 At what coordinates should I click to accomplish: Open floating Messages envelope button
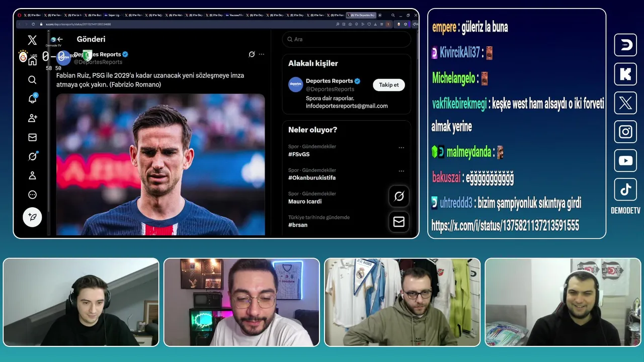pyautogui.click(x=399, y=222)
